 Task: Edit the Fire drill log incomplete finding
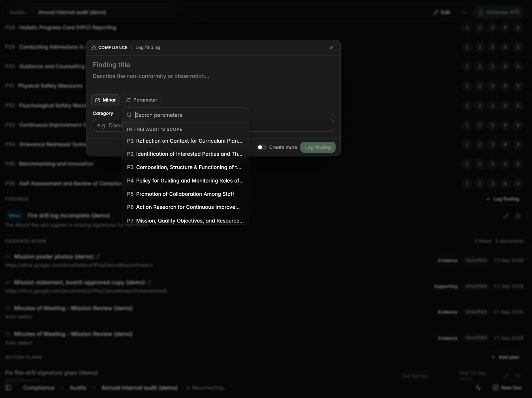(506, 216)
